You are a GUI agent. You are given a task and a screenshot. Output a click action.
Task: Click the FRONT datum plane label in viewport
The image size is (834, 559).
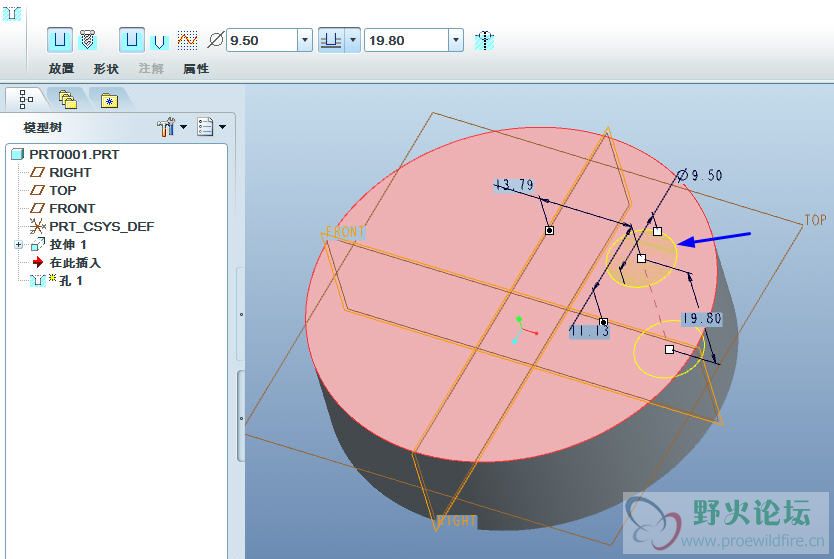345,232
